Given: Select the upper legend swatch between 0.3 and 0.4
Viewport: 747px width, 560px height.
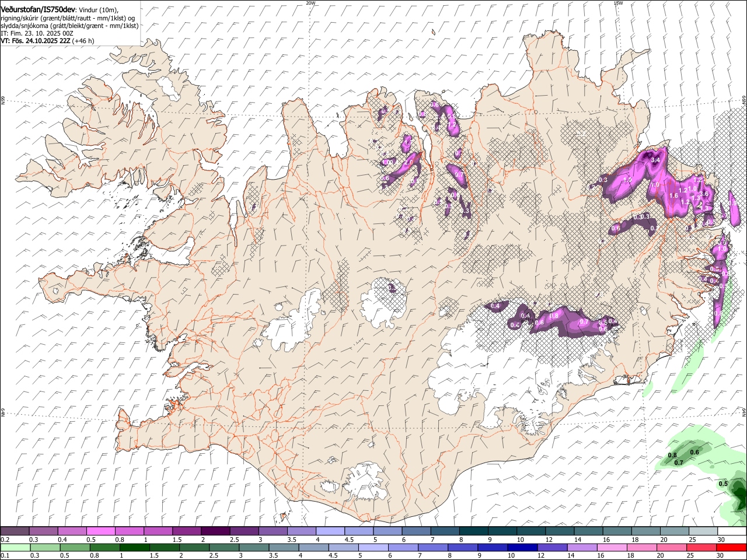Looking at the screenshot, I should 44,531.
